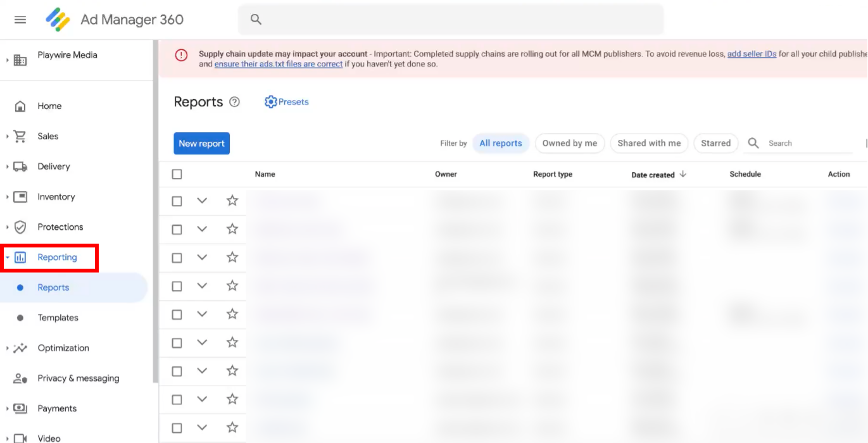
Task: Click the red alert warning icon
Action: 182,55
